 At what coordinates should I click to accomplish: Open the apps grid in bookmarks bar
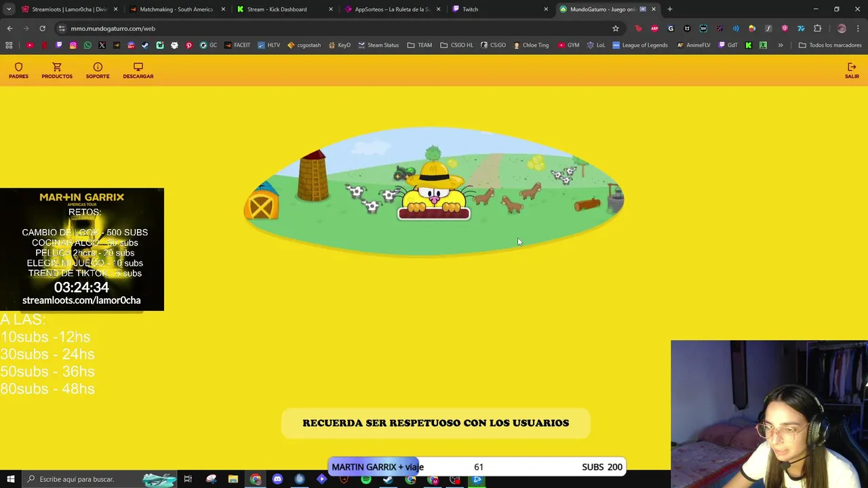[x=9, y=45]
